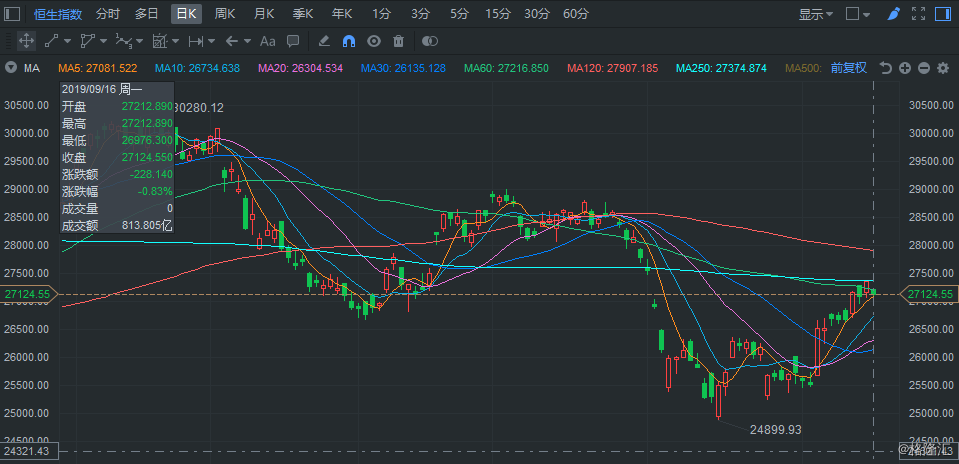Toggle drawings visibility eye icon
Viewport: 959px width, 464px height.
(374, 41)
